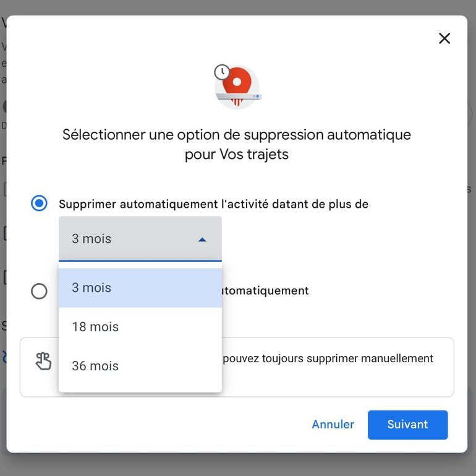Choose 3 mois from the dropdown list
The height and width of the screenshot is (476, 476).
pos(140,287)
